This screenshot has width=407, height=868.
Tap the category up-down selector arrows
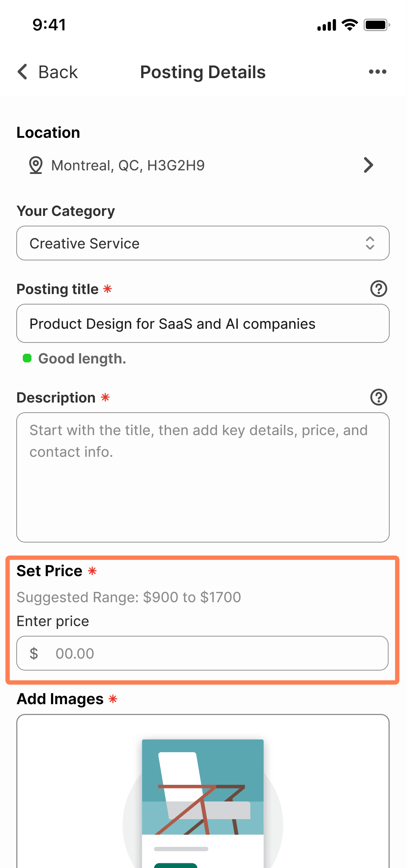(370, 243)
